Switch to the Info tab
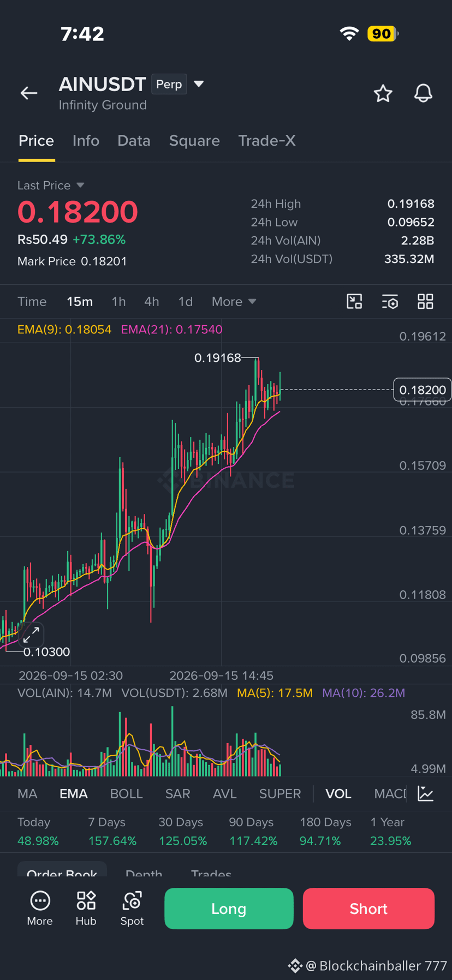Image resolution: width=452 pixels, height=980 pixels. pyautogui.click(x=86, y=141)
